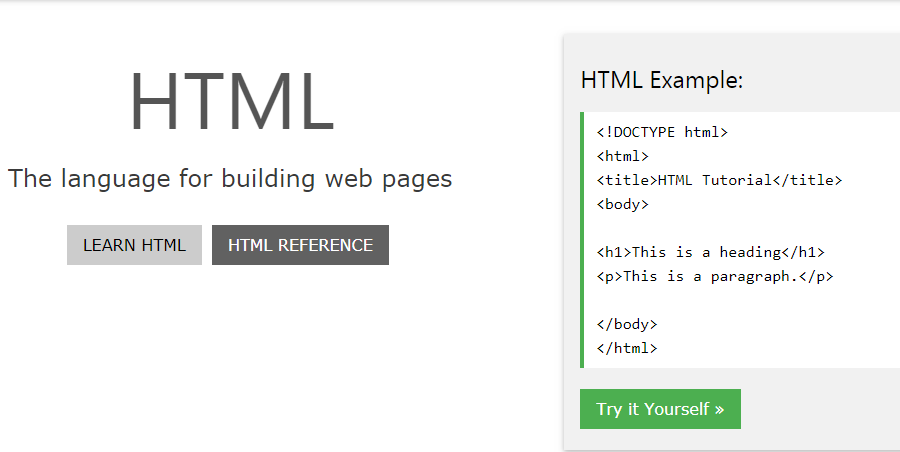
Task: Select the closing </body> tag line
Action: [x=627, y=324]
